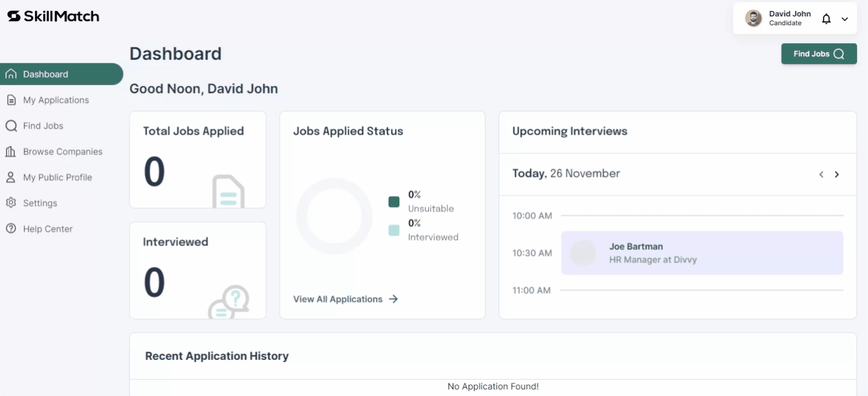Click the Find Jobs magnifier sidebar icon
868x396 pixels.
(11, 126)
